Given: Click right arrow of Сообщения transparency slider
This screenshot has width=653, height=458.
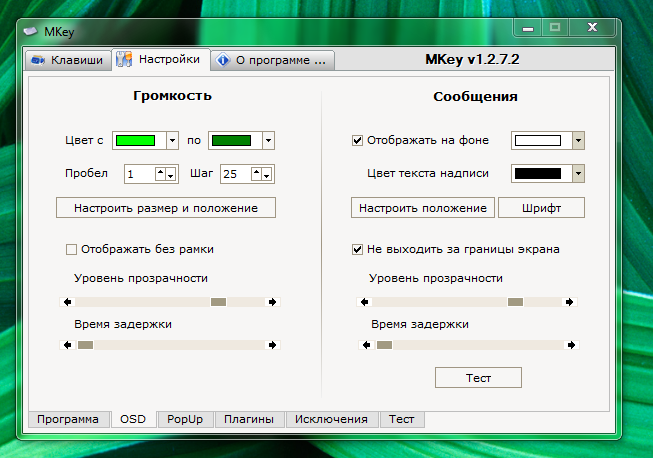Looking at the screenshot, I should click(x=570, y=302).
